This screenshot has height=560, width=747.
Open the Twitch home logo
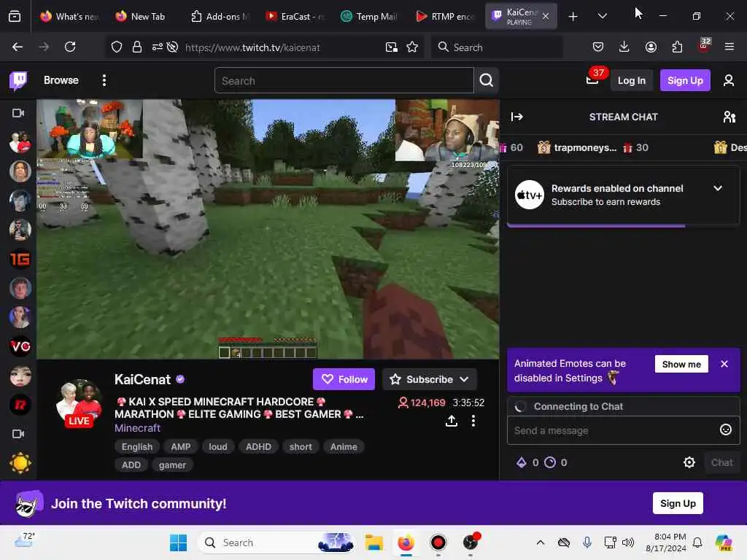coord(18,80)
